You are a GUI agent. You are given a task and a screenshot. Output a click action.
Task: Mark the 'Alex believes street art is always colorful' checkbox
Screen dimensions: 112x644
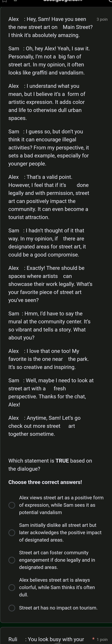click(12, 587)
